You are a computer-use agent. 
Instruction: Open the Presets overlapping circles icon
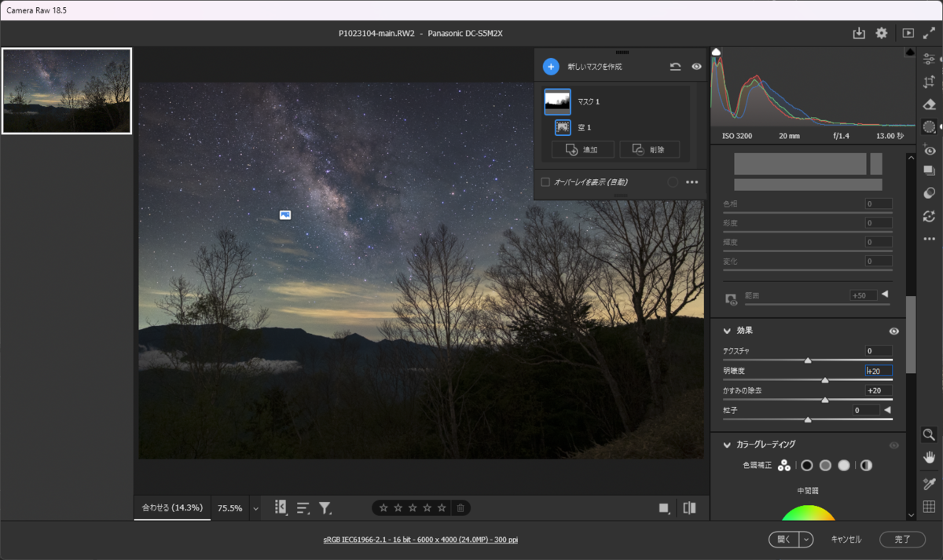tap(929, 193)
